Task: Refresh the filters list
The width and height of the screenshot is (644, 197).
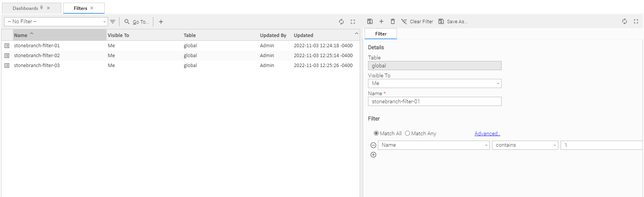Action: [x=341, y=22]
